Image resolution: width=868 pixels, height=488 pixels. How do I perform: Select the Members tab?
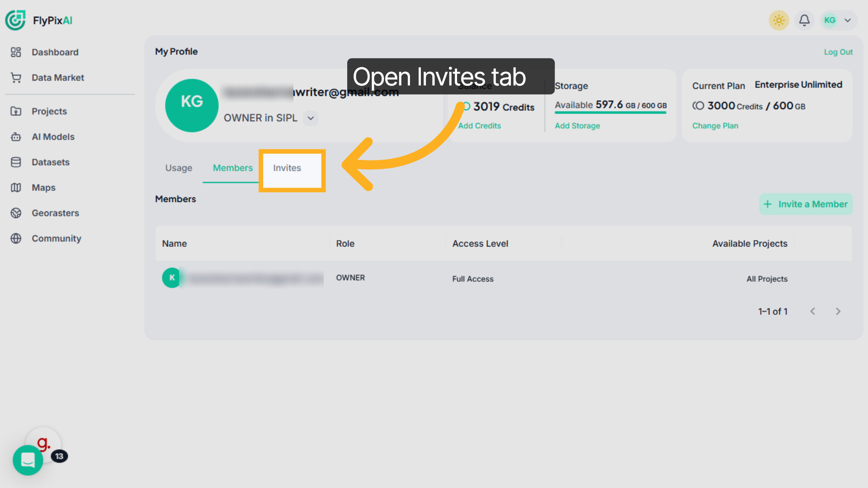233,168
